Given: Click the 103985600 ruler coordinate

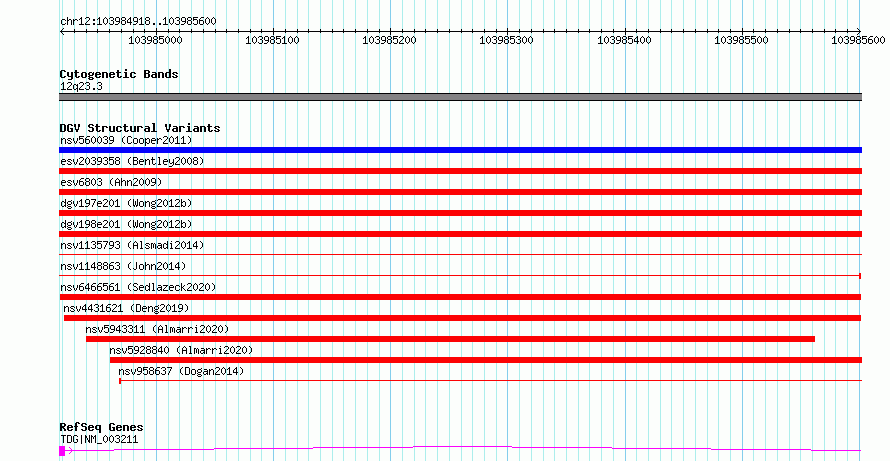Looking at the screenshot, I should [858, 40].
